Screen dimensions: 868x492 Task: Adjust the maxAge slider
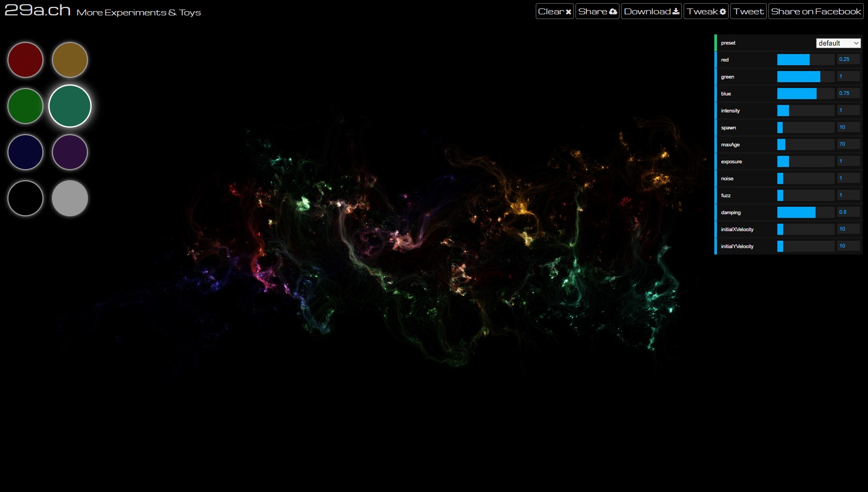(x=806, y=145)
